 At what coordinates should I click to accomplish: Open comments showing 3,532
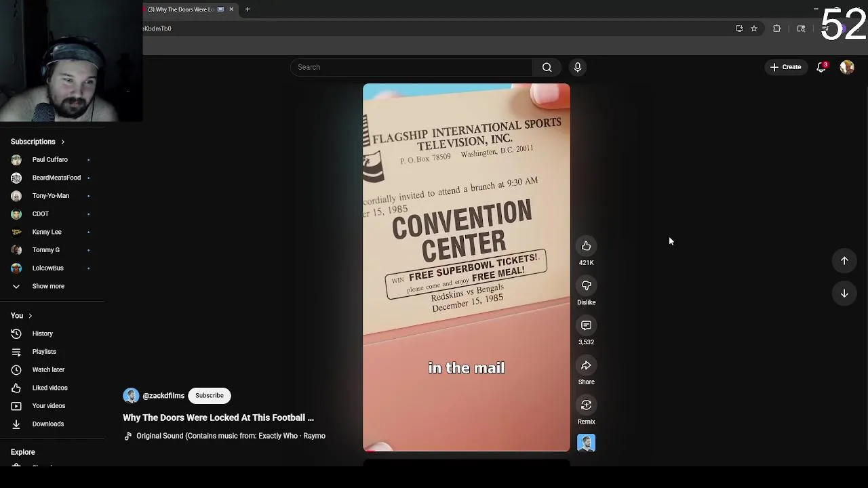click(x=586, y=326)
